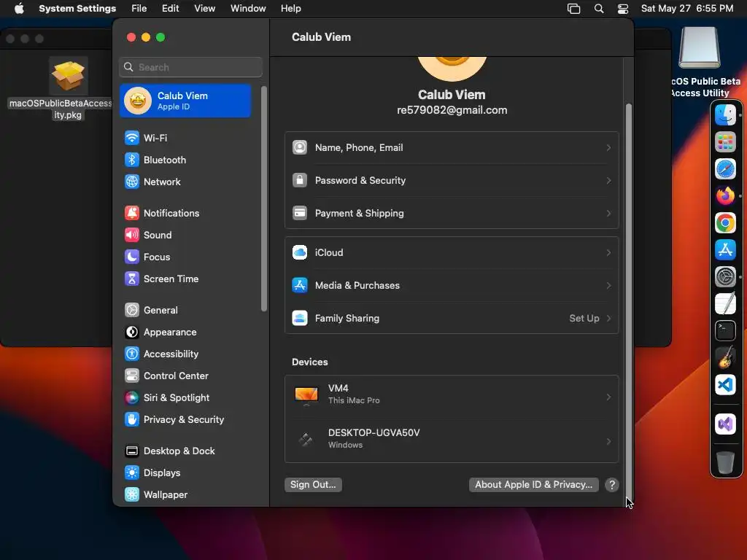Select the Sound speaker icon
This screenshot has width=747, height=560.
coord(132,236)
